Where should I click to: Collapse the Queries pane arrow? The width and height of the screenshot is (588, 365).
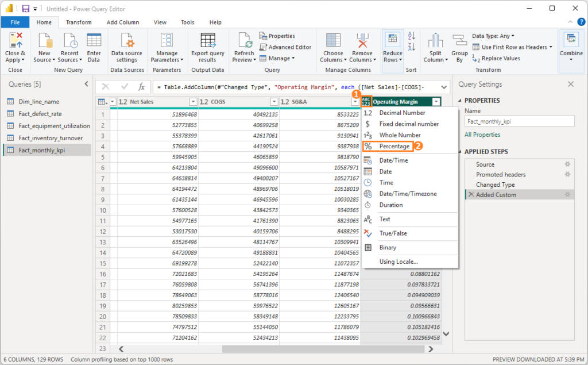click(86, 84)
